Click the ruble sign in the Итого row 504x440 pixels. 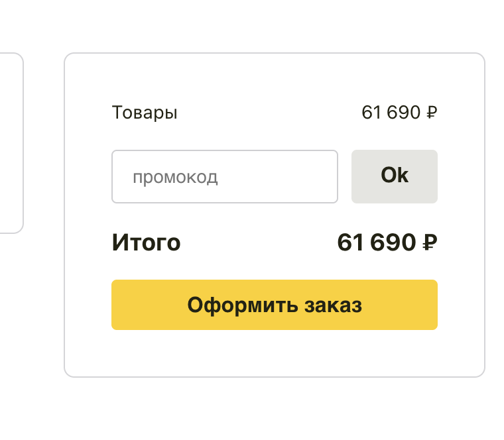pos(430,243)
